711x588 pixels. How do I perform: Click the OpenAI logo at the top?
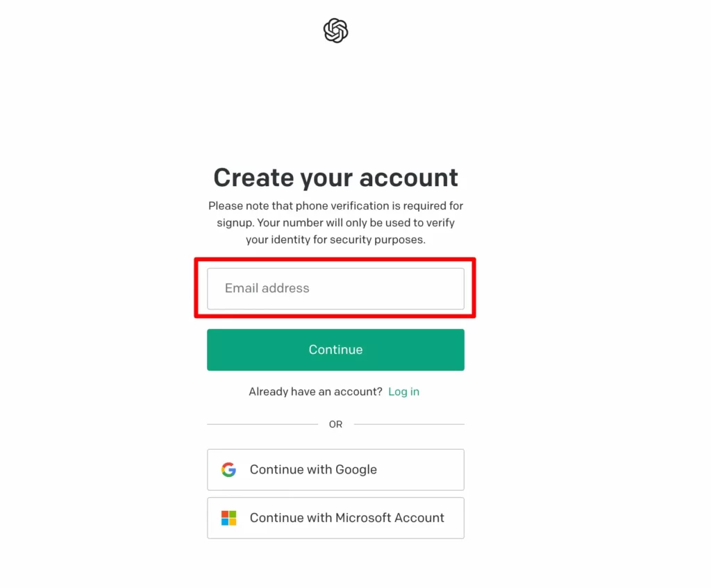(335, 31)
